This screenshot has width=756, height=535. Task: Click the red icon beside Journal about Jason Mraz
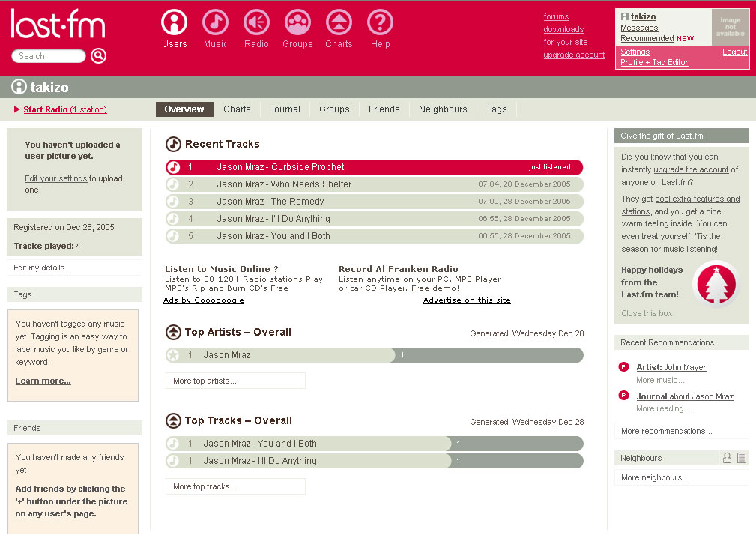[623, 396]
